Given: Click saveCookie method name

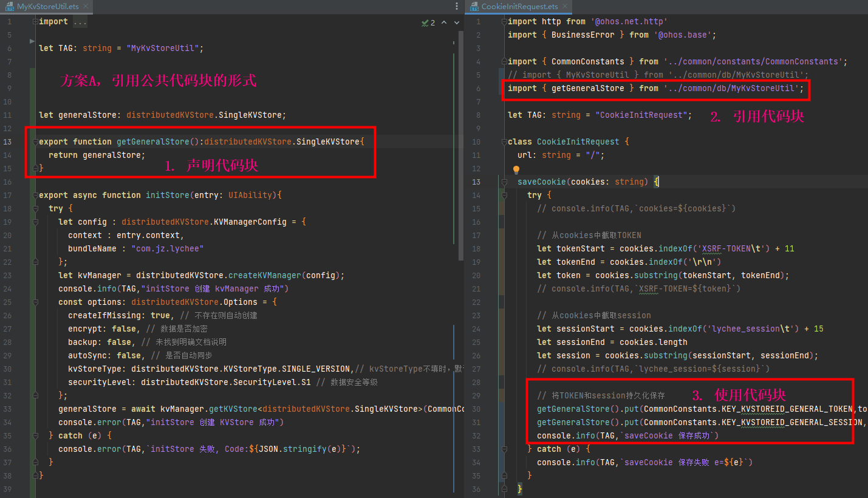Looking at the screenshot, I should pyautogui.click(x=542, y=182).
